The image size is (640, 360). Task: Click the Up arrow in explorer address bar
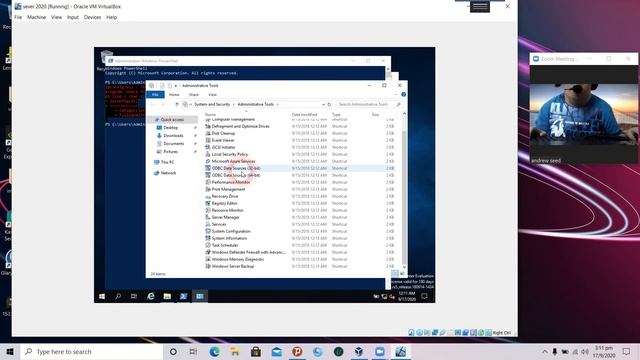tap(177, 104)
